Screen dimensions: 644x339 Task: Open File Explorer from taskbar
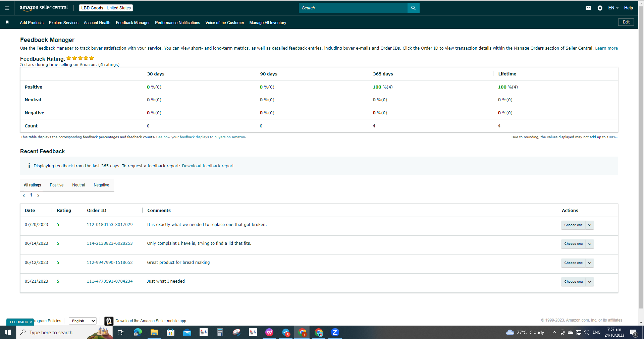click(x=154, y=332)
